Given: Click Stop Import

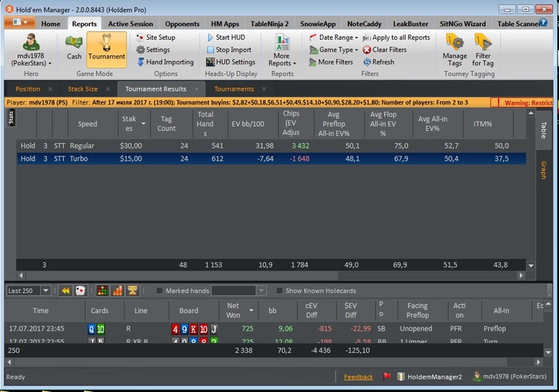Looking at the screenshot, I should (x=229, y=49).
